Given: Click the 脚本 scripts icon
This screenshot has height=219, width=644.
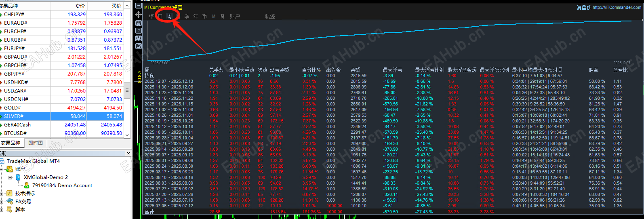Looking at the screenshot, I should (x=10, y=209).
